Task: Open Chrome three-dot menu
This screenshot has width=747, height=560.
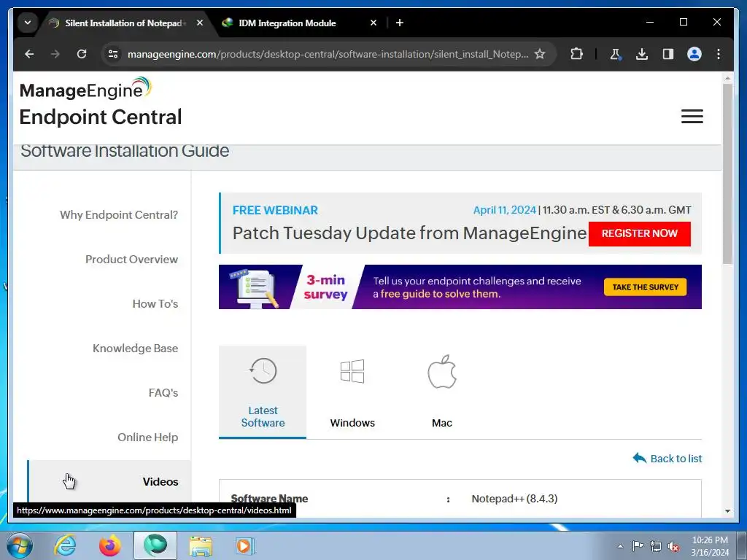Action: click(x=719, y=54)
